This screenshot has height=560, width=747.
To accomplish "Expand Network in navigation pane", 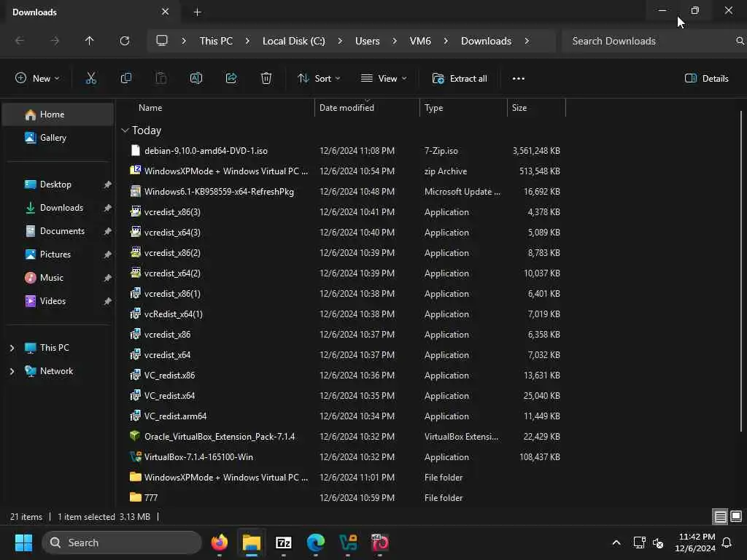I will (12, 371).
